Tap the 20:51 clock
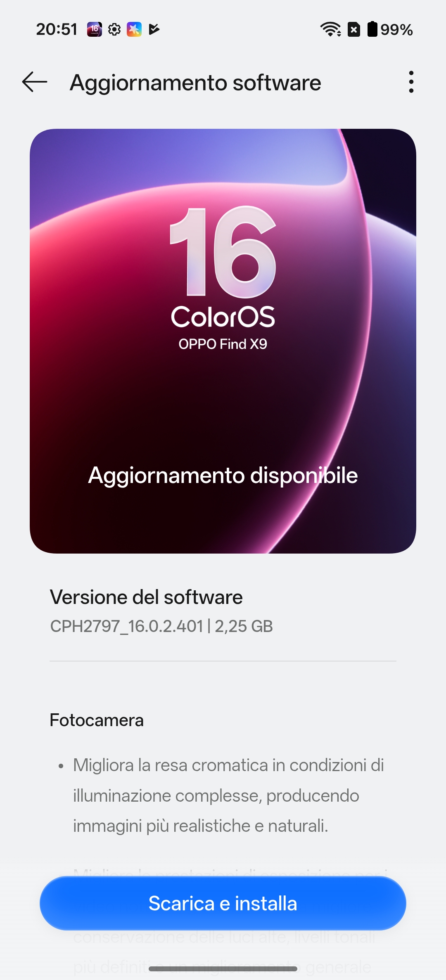The height and width of the screenshot is (980, 446). point(57,29)
